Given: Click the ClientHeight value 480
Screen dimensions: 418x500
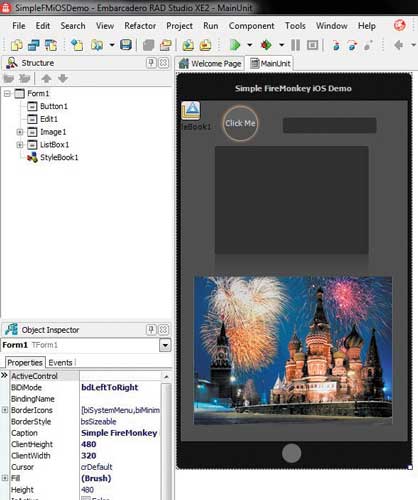Looking at the screenshot, I should [x=89, y=444].
